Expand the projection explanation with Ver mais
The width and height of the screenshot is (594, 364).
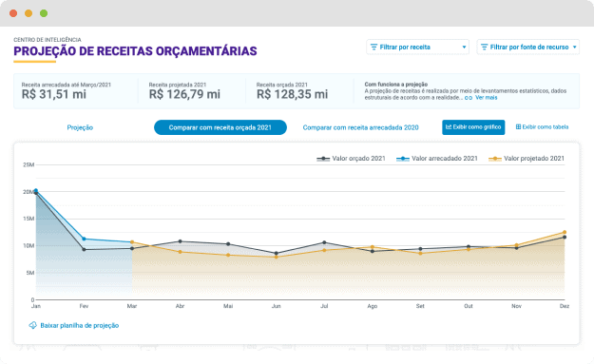click(x=486, y=98)
